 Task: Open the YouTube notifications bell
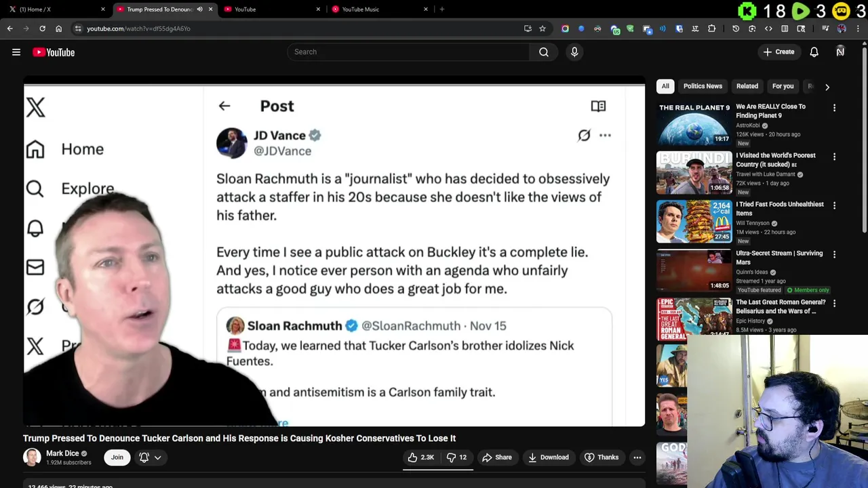[x=814, y=52]
